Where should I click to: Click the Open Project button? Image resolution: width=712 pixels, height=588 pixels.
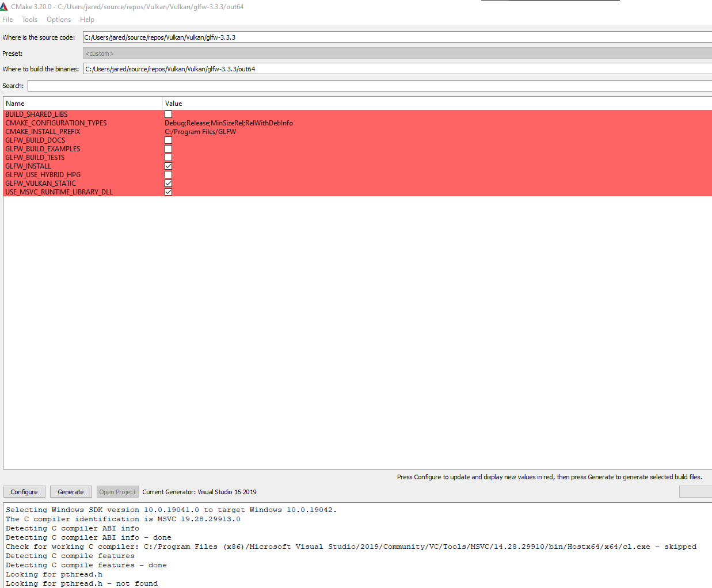(117, 492)
